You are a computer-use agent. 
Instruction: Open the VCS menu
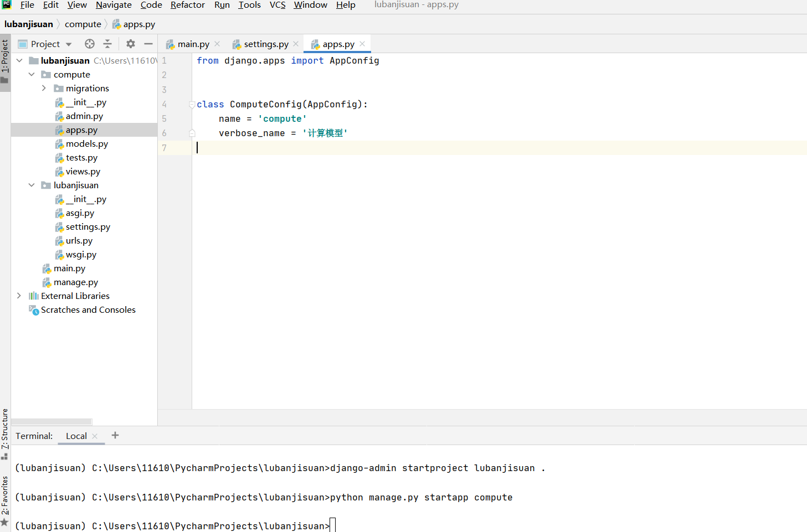click(x=277, y=5)
